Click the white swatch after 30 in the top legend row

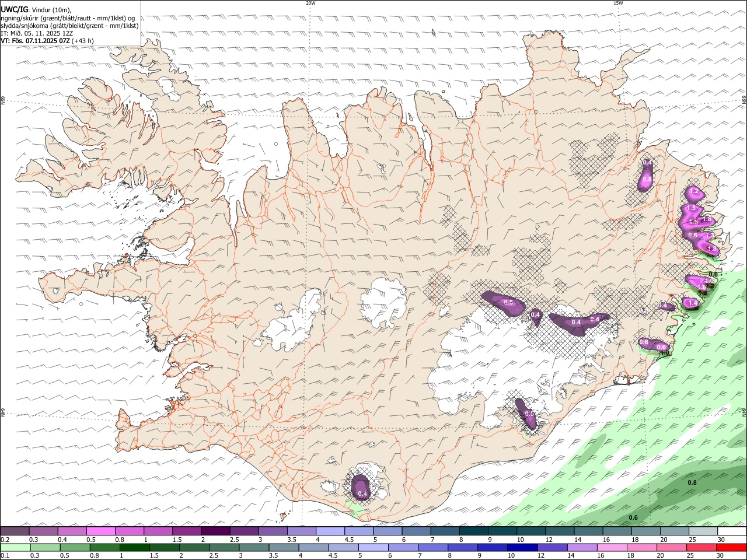(731, 531)
